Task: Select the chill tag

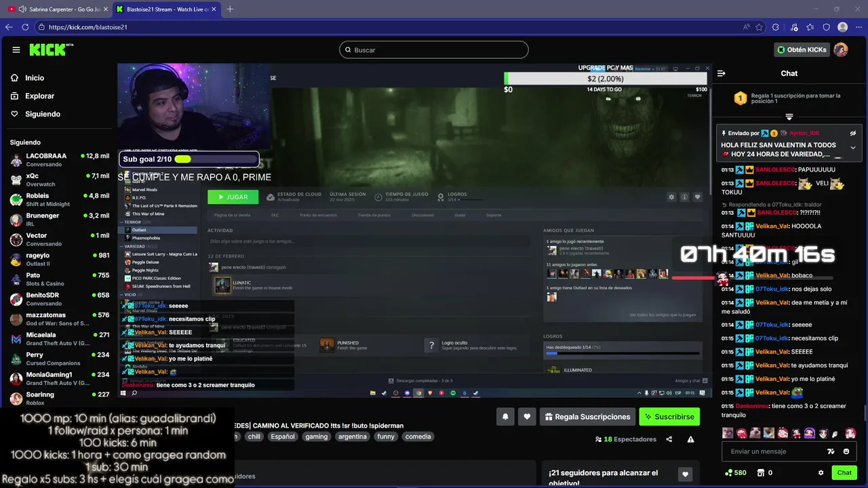Action: pos(254,436)
